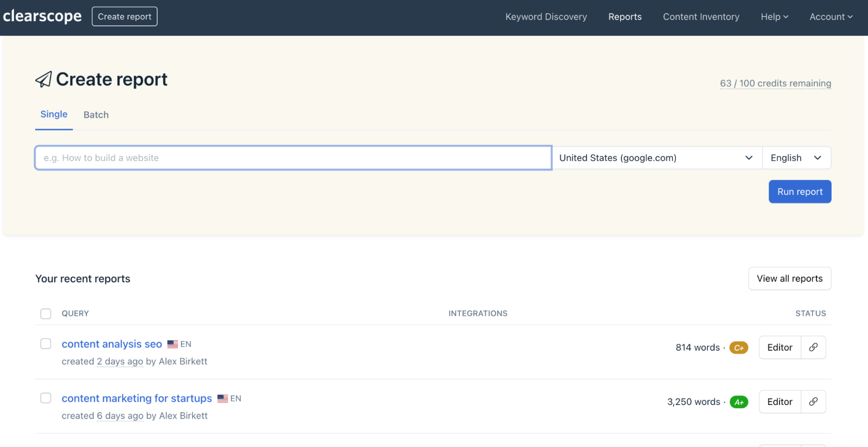Switch to the Batch tab
Image resolution: width=868 pixels, height=447 pixels.
coord(96,115)
